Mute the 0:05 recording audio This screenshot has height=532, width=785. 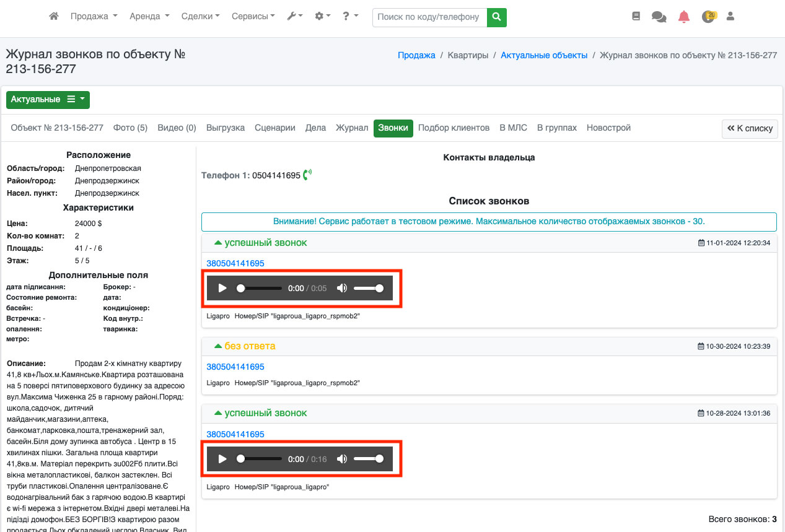point(341,288)
